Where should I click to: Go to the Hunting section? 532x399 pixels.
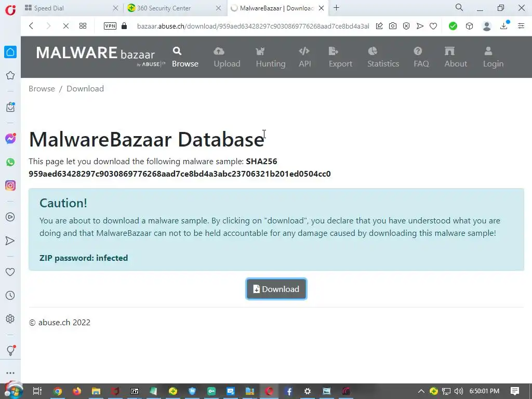pyautogui.click(x=270, y=57)
